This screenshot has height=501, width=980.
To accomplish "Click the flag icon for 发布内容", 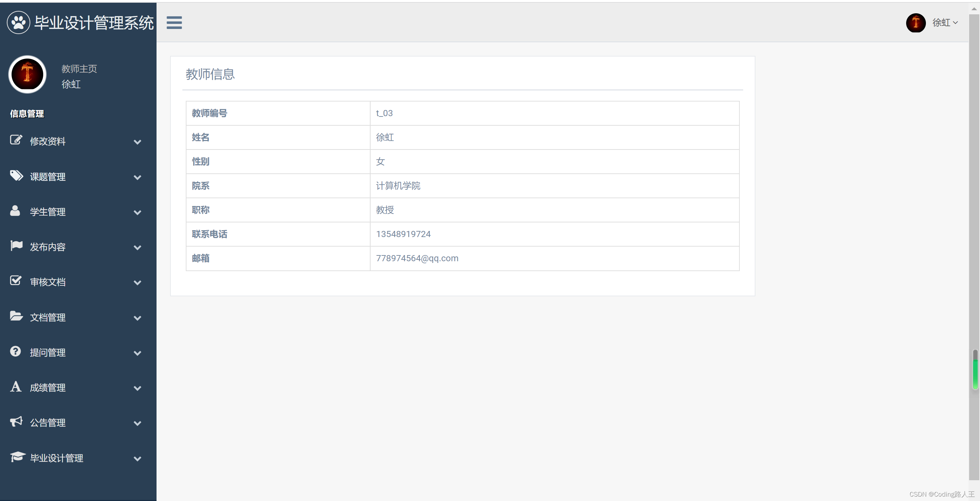I will point(16,246).
